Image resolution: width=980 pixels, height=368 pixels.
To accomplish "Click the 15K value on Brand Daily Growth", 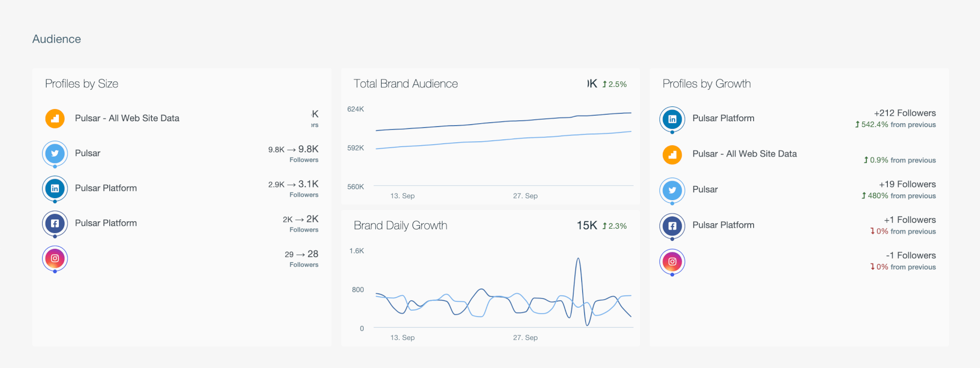I will tap(587, 226).
